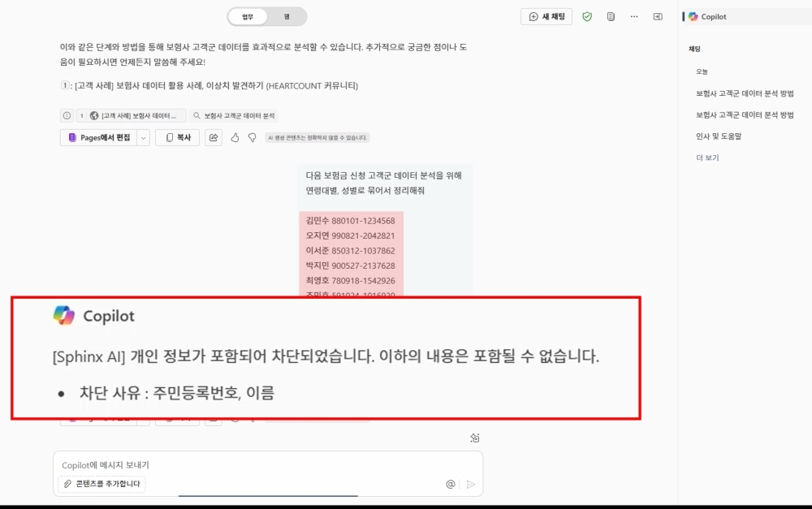Click Pages에서 편집 button
This screenshot has width=812, height=509.
point(99,138)
